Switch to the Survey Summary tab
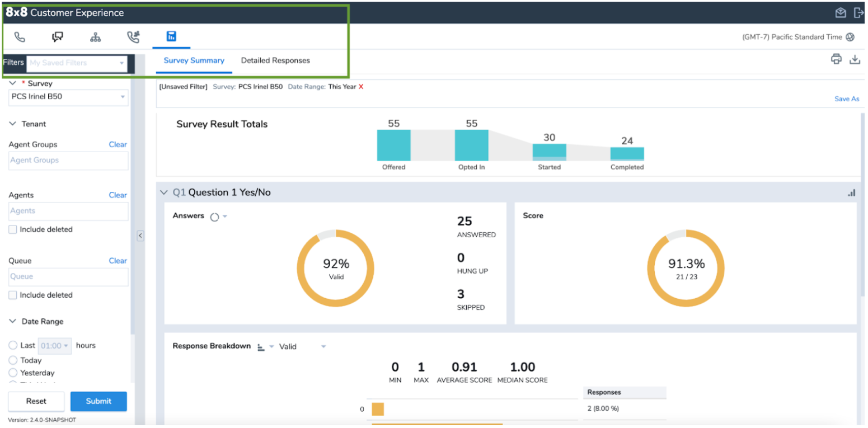 tap(194, 60)
